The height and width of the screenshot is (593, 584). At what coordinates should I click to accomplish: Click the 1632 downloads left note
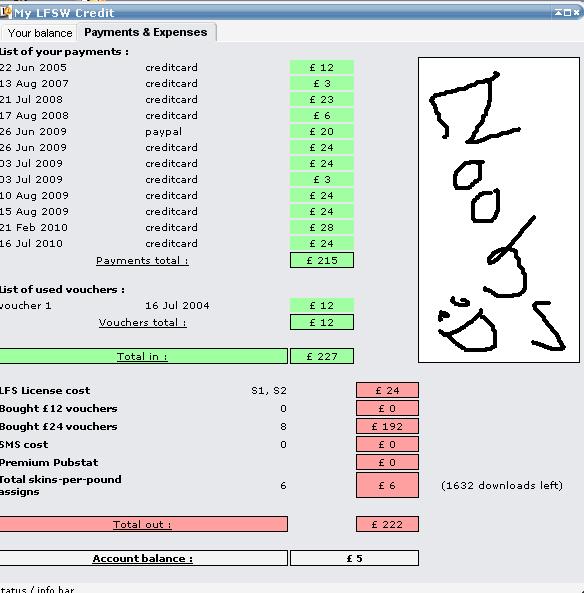click(502, 485)
